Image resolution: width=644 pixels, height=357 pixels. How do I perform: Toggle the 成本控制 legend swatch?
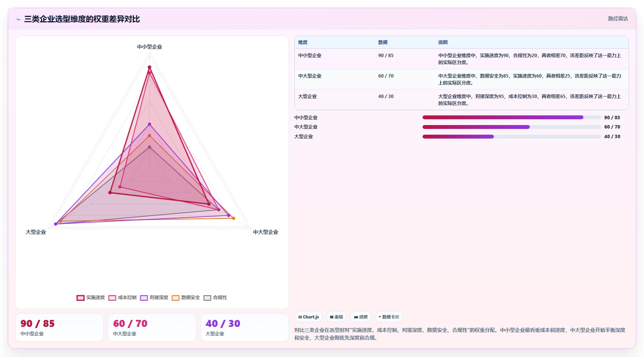pyautogui.click(x=112, y=298)
